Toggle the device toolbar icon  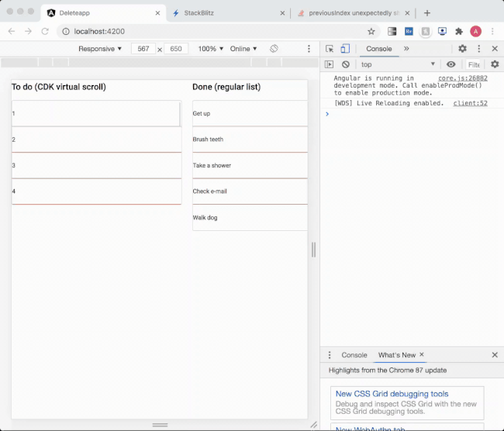tap(345, 49)
